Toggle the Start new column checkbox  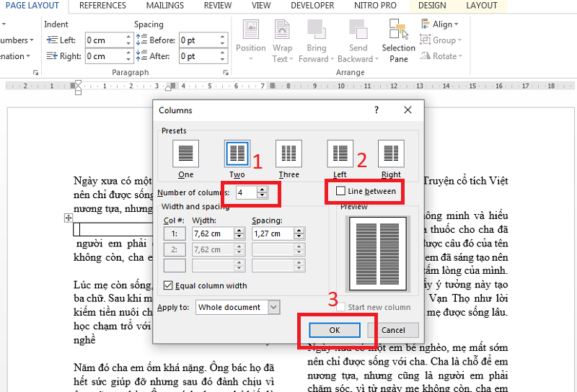coord(340,307)
